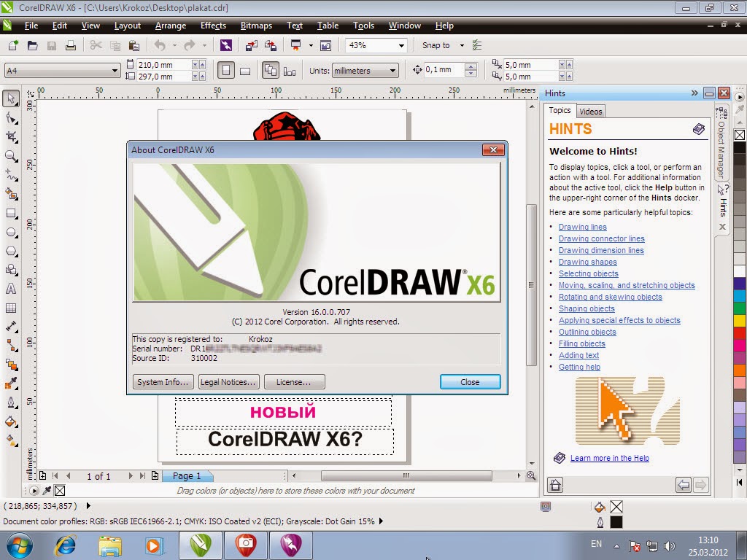Click the volume speaker tray icon

point(670,545)
